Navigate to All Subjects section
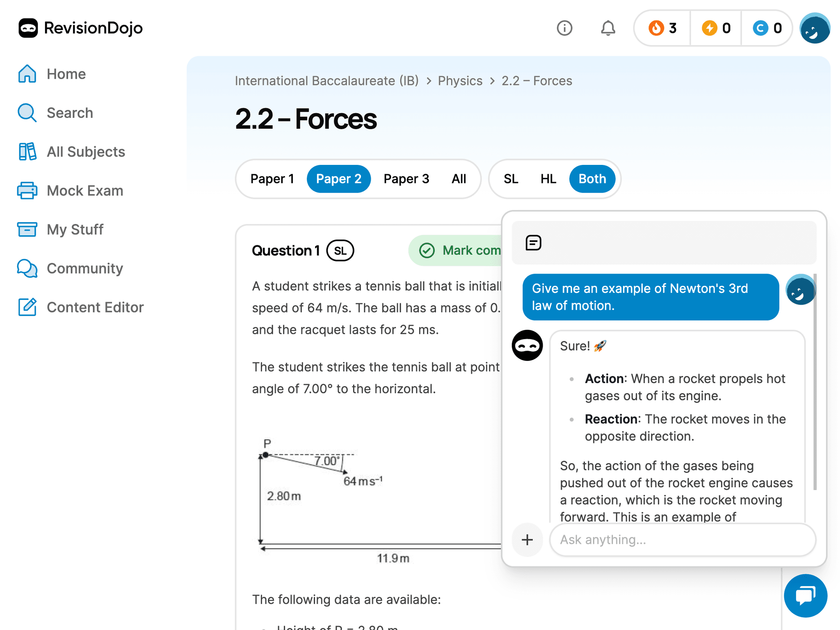 [85, 151]
